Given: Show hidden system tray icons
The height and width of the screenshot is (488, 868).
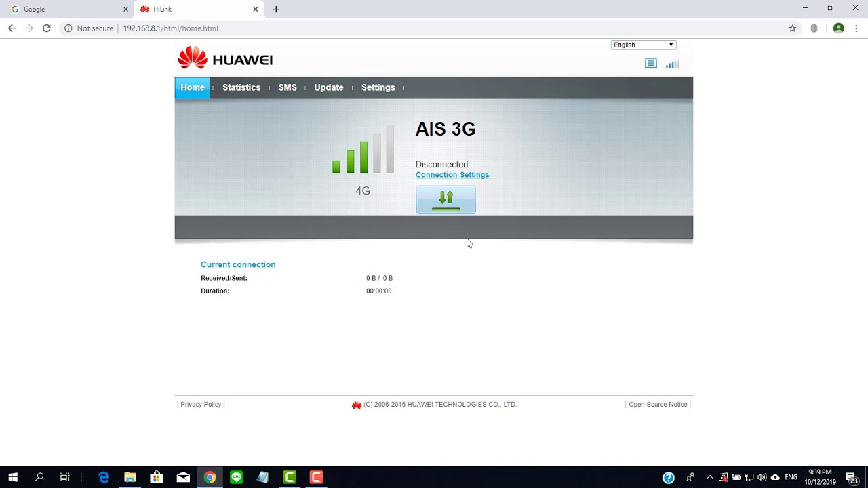Looking at the screenshot, I should pos(710,477).
